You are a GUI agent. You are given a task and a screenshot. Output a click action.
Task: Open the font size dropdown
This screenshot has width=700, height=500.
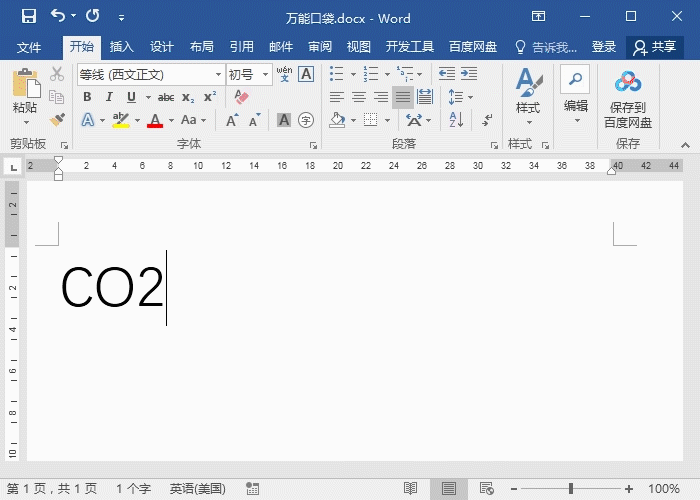point(265,75)
